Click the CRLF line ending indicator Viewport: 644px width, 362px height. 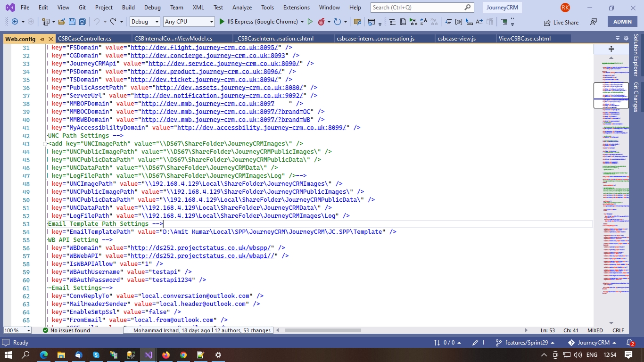pyautogui.click(x=618, y=330)
